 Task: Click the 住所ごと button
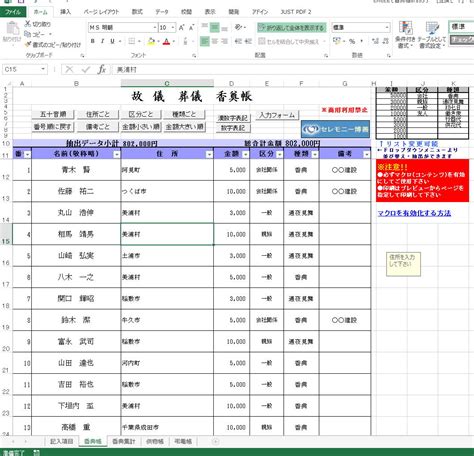[98, 114]
